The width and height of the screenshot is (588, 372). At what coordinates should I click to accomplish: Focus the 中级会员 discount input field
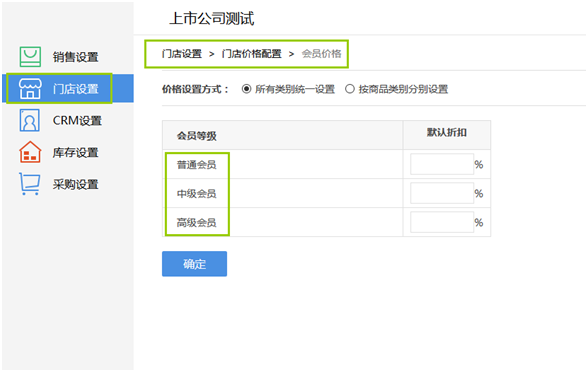click(442, 194)
